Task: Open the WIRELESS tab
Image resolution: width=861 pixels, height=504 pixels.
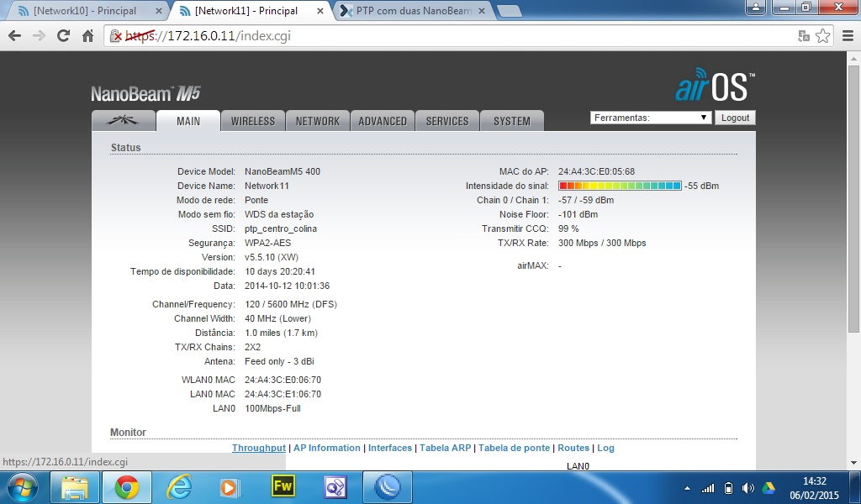Action: (252, 121)
